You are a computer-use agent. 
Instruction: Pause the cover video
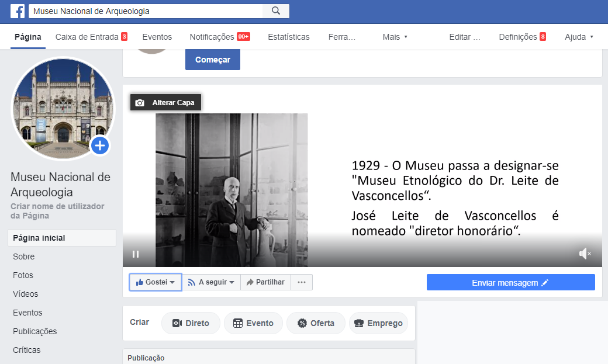(x=135, y=254)
